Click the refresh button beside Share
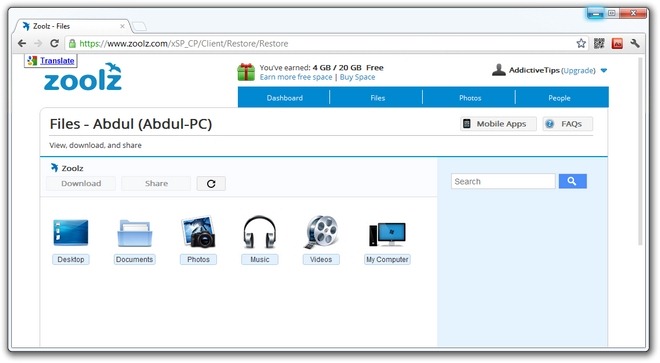Viewport: 660px width, 363px height. point(211,184)
